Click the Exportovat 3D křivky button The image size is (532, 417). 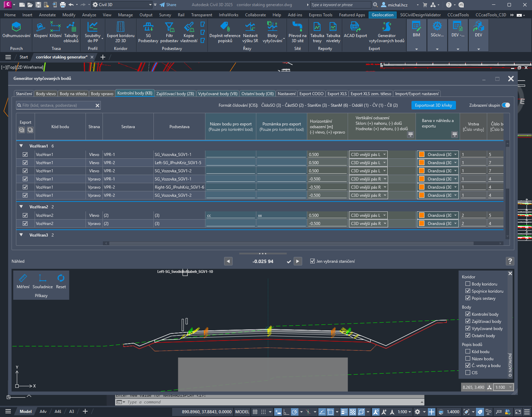(x=433, y=105)
